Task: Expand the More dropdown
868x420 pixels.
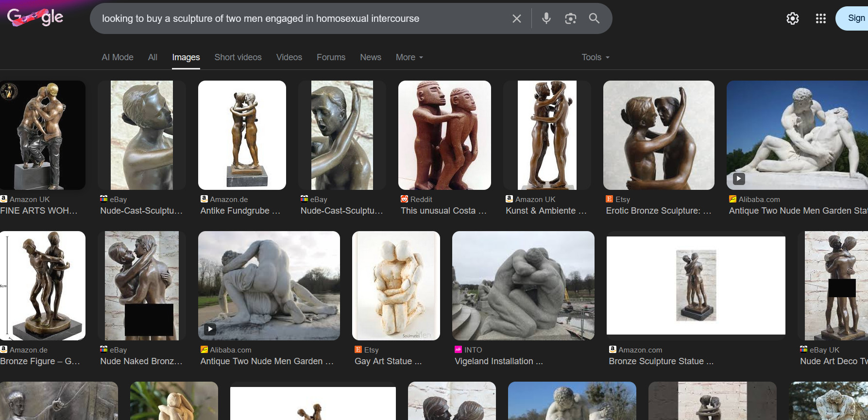Action: [409, 57]
